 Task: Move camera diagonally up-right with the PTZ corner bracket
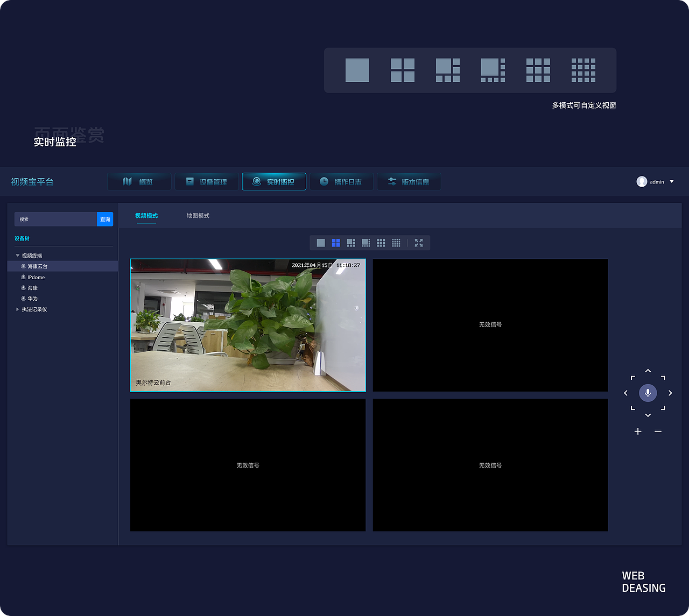coord(663,378)
